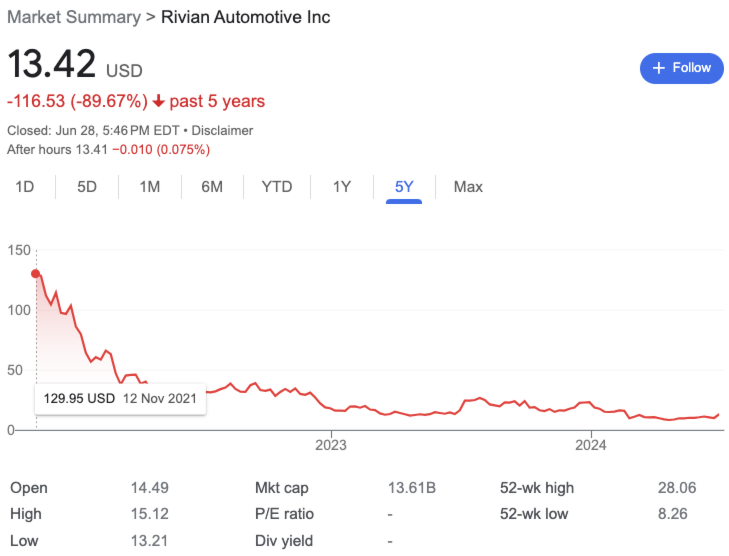Switch chart to 1Y range

(x=342, y=187)
